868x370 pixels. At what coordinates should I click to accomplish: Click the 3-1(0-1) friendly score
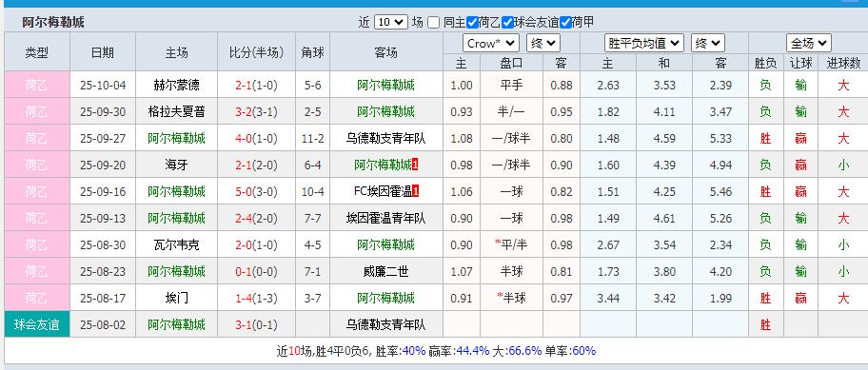click(256, 324)
